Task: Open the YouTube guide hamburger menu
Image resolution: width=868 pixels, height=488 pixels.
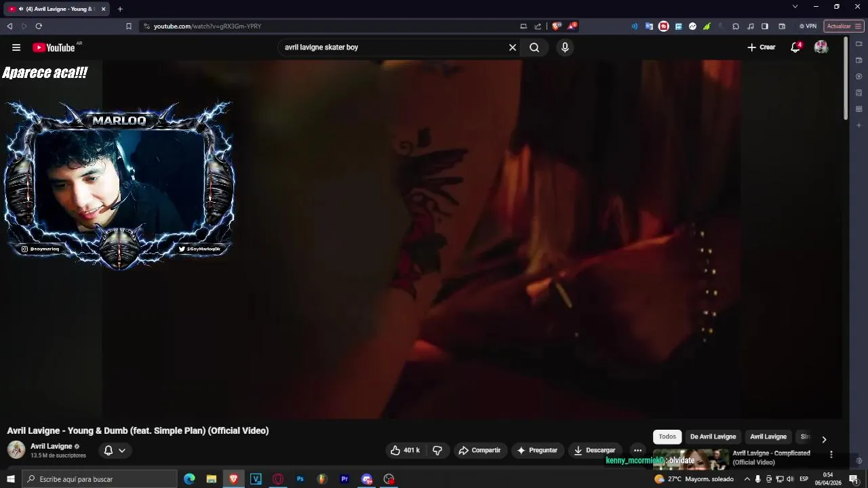Action: click(x=16, y=47)
